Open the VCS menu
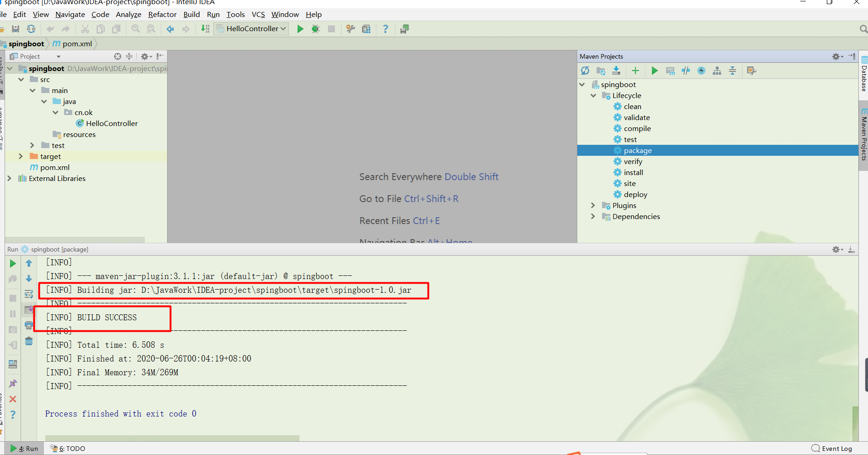Screen dimensions: 868x455 click(x=258, y=15)
